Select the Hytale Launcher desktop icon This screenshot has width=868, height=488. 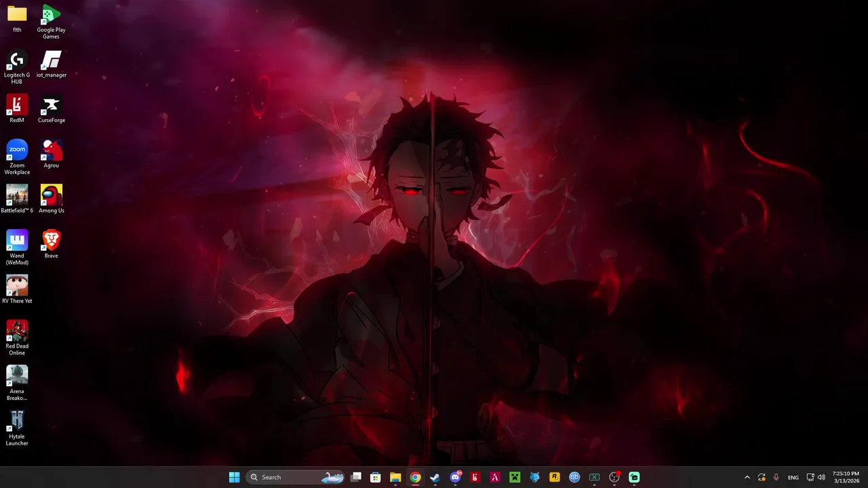pyautogui.click(x=17, y=428)
